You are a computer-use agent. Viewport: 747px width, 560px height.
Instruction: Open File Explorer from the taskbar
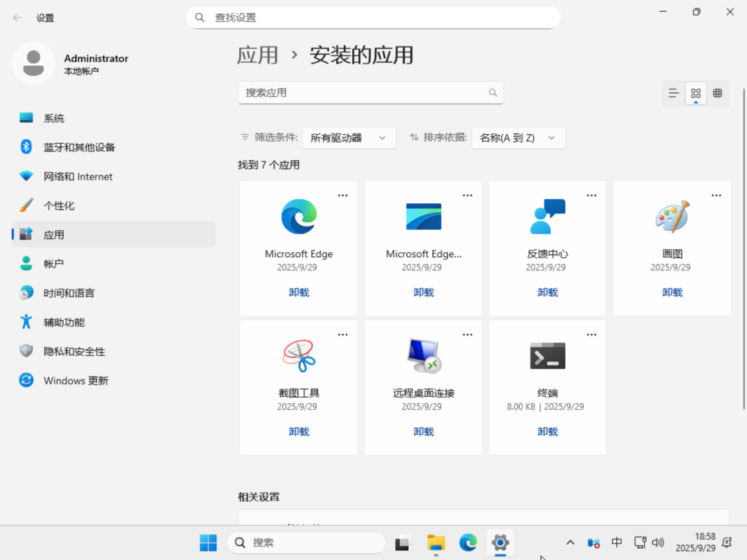pyautogui.click(x=436, y=543)
